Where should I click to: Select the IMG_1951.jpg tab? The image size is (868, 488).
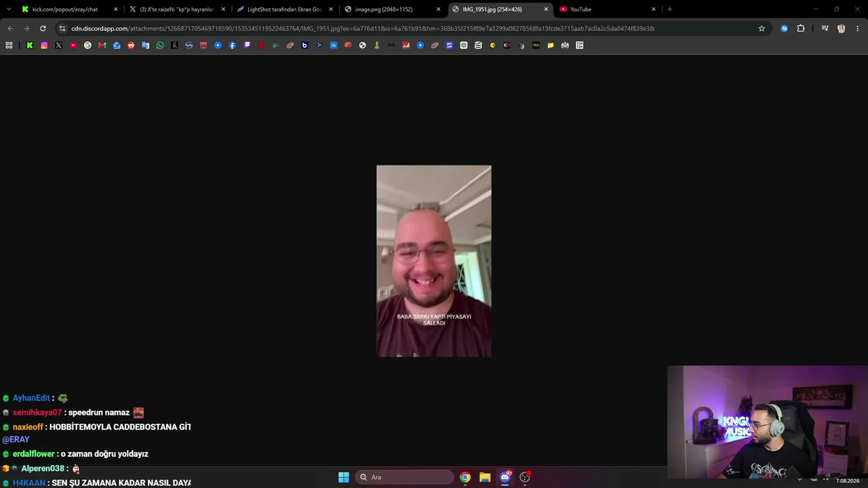click(x=499, y=9)
